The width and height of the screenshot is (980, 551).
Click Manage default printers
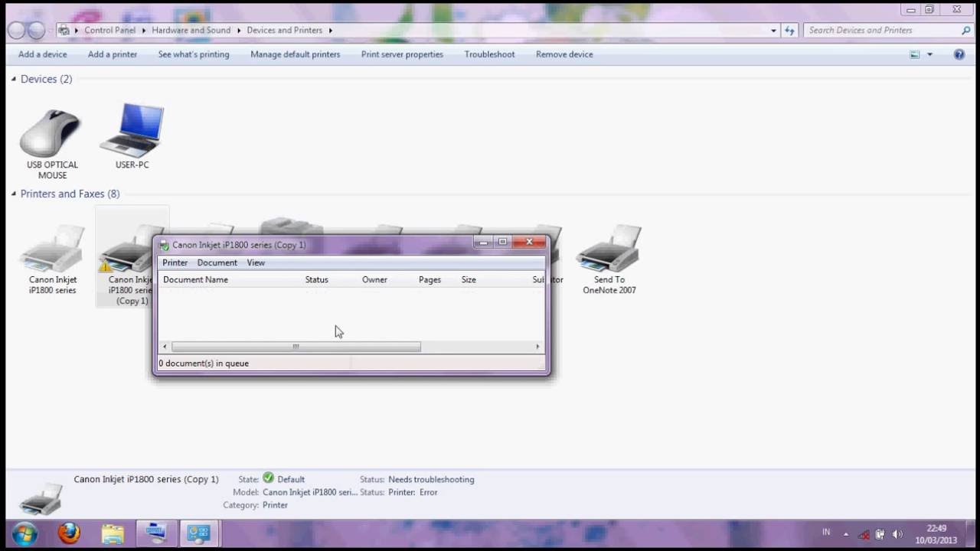(295, 54)
